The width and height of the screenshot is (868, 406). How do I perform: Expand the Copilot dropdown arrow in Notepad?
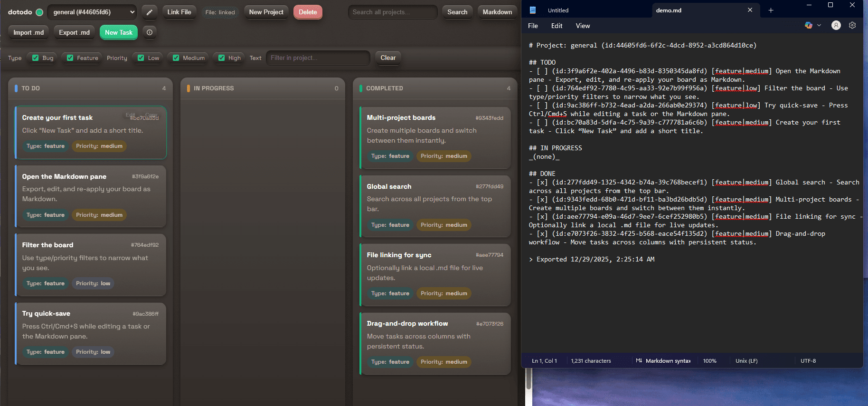click(x=819, y=26)
